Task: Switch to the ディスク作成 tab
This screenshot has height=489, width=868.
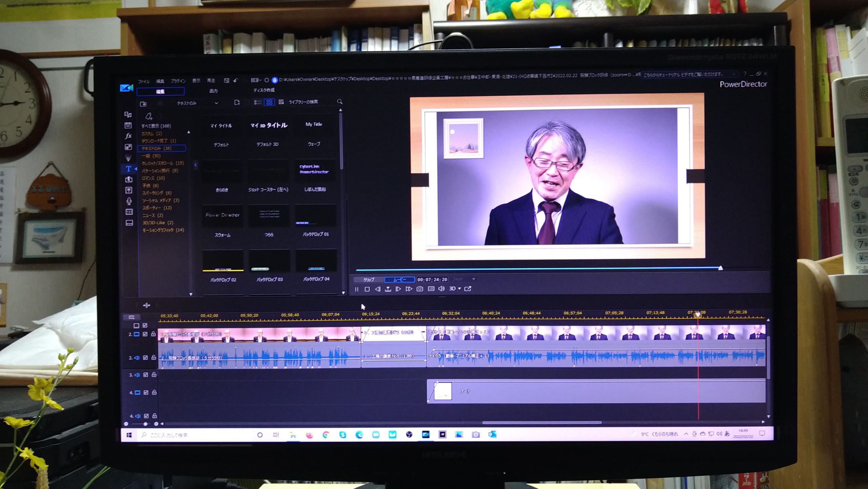Action: tap(264, 90)
